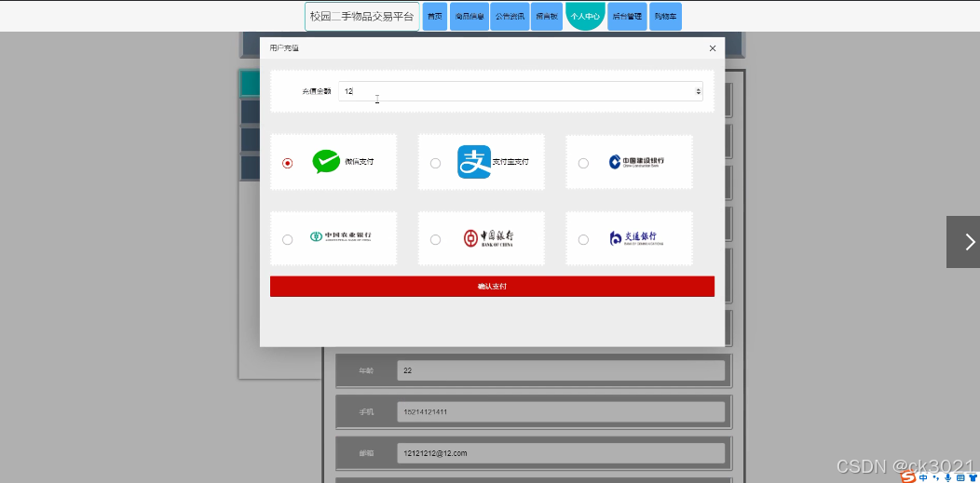
Task: Click the Sogou input method S icon
Action: pyautogui.click(x=909, y=477)
